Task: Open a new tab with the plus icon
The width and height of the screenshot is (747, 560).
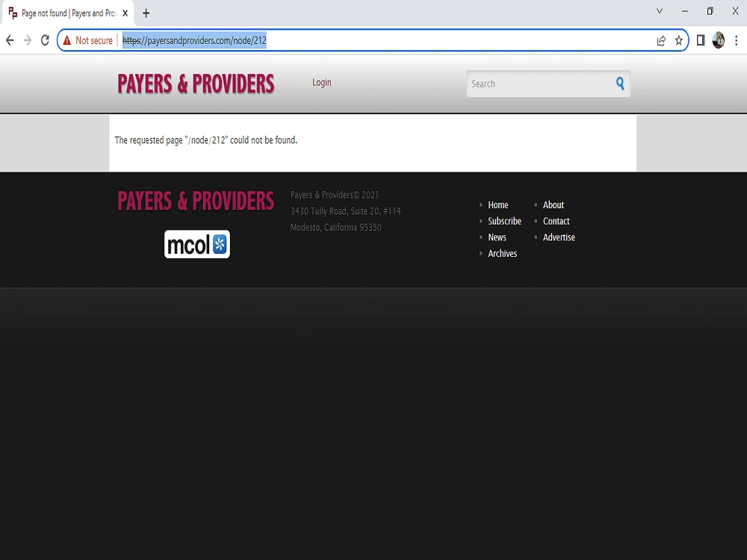Action: [146, 13]
